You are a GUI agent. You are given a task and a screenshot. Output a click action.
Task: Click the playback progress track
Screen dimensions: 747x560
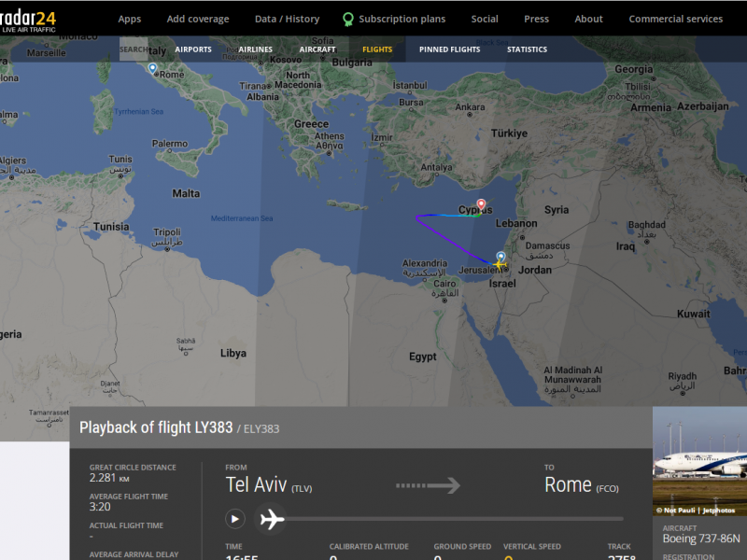pos(454,519)
